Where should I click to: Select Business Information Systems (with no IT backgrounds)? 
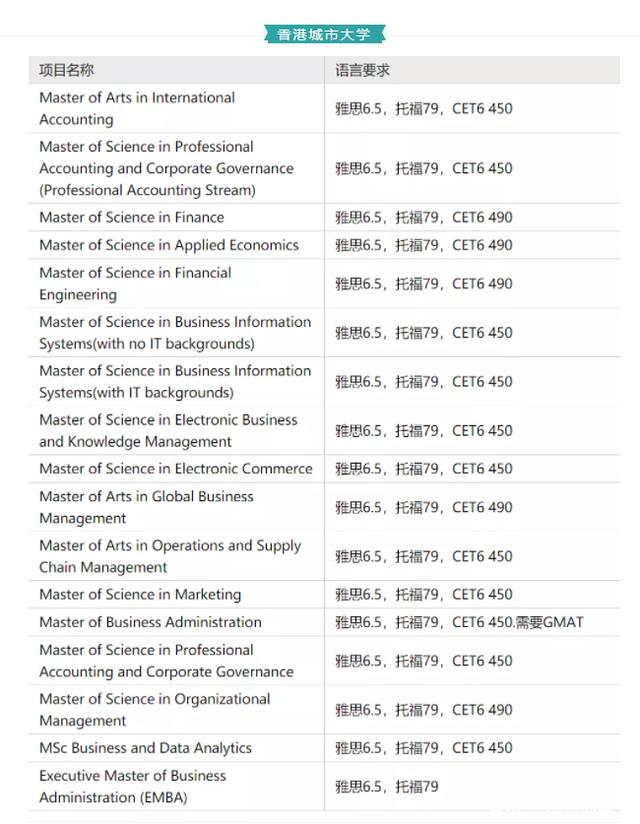pyautogui.click(x=175, y=332)
